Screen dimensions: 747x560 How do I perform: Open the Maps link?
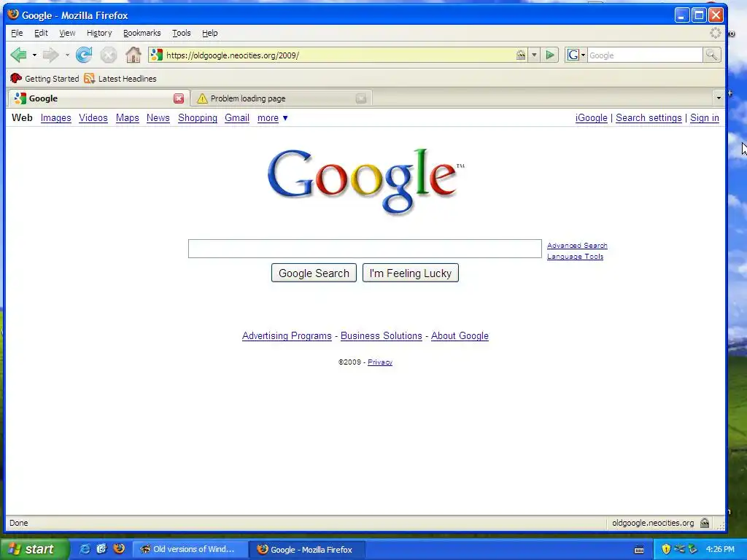click(128, 118)
